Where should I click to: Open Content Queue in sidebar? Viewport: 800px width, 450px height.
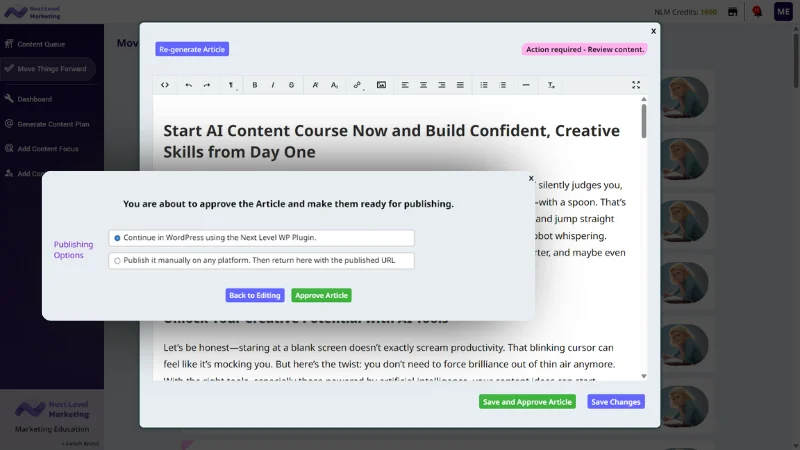coord(40,44)
